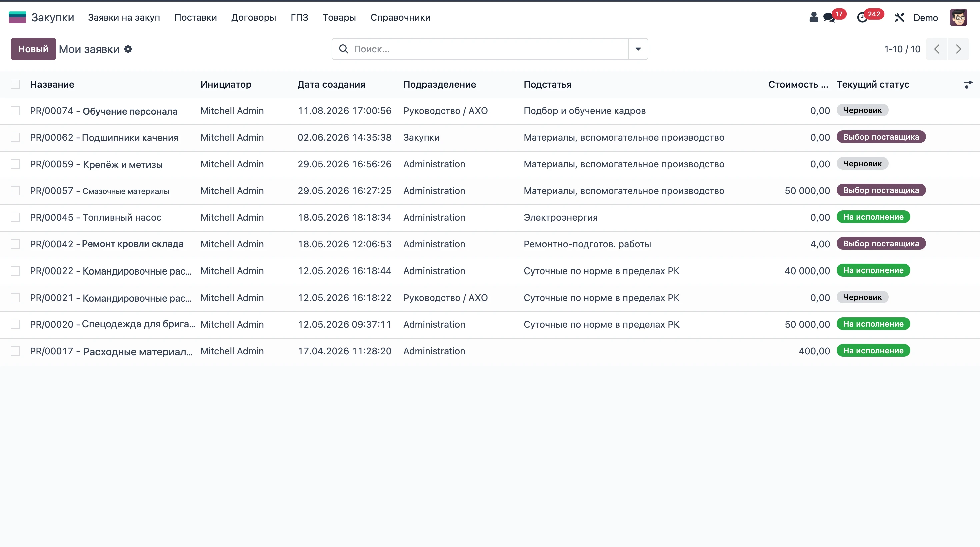Open record PR/00057 - Смазочные материалы
980x547 pixels.
point(100,191)
